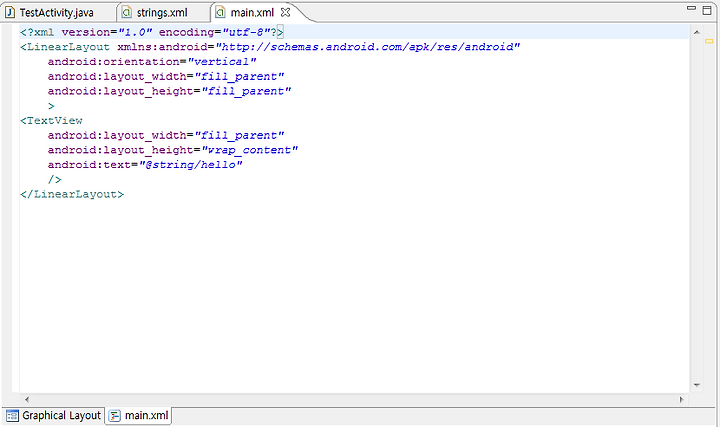720x427 pixels.
Task: Click the LinearLayout android:layout_width attribute
Action: [x=117, y=76]
